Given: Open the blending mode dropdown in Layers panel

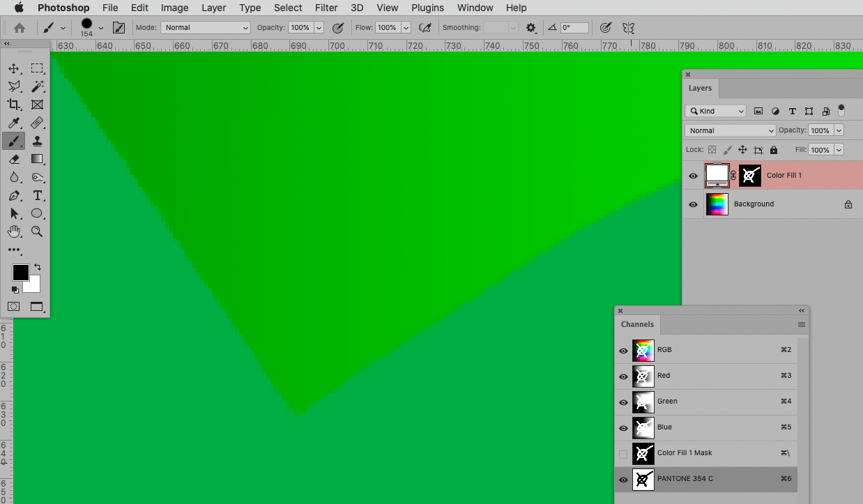Looking at the screenshot, I should pyautogui.click(x=730, y=130).
